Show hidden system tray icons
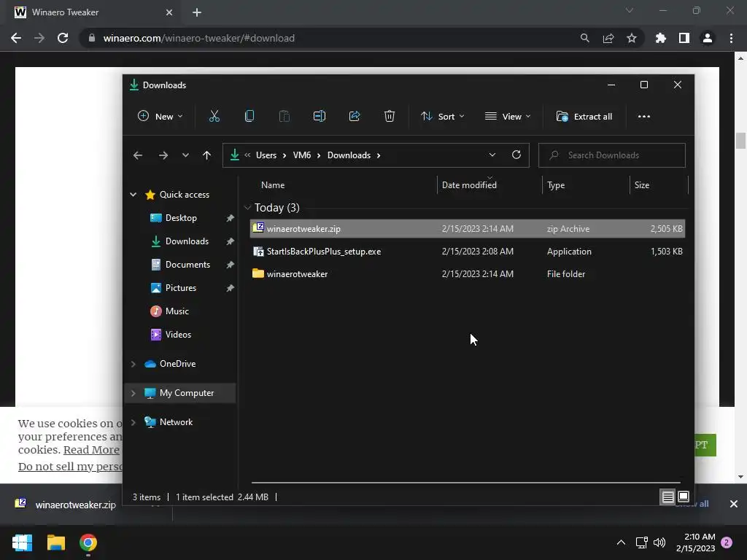The image size is (747, 560). (621, 542)
